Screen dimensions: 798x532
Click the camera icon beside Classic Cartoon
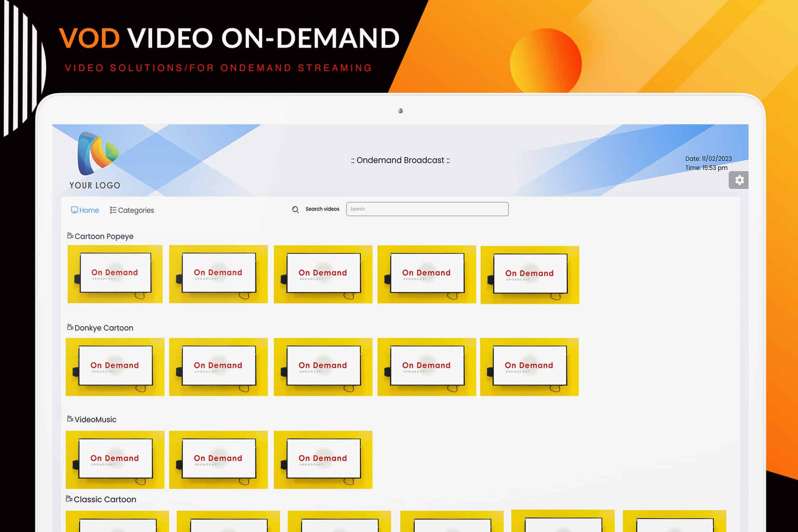pyautogui.click(x=69, y=498)
